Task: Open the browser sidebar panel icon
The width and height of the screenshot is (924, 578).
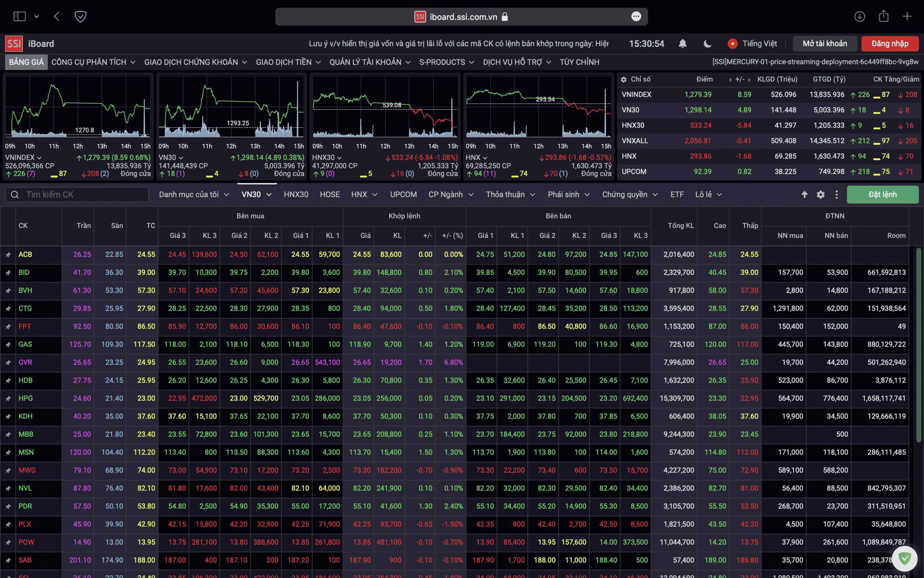Action: coord(19,17)
